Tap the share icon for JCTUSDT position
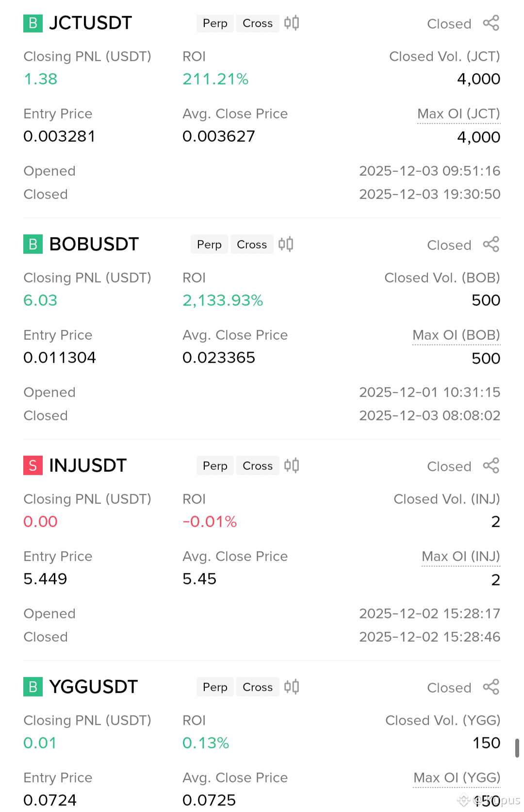 click(x=491, y=23)
